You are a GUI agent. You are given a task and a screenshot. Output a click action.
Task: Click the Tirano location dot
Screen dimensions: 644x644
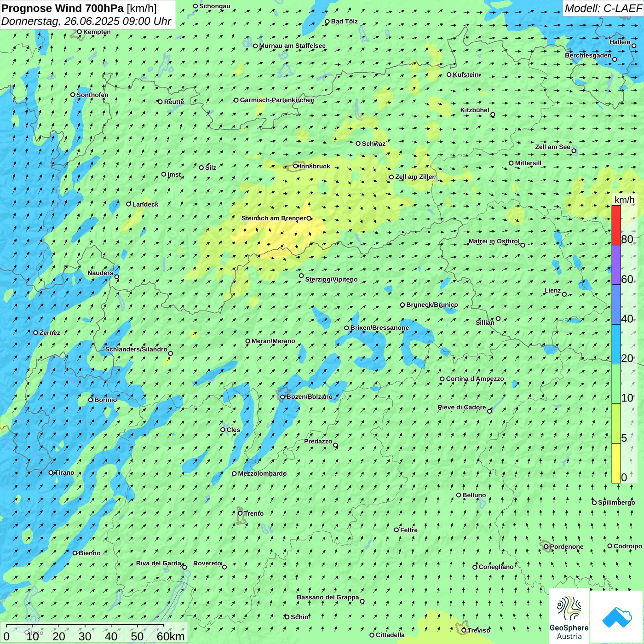(x=51, y=472)
